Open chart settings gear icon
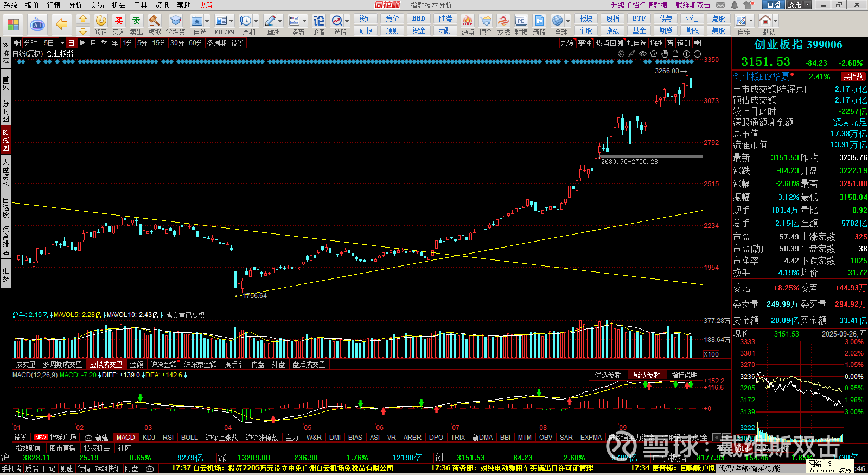Viewport: 868px width, 475px height. pos(621,54)
